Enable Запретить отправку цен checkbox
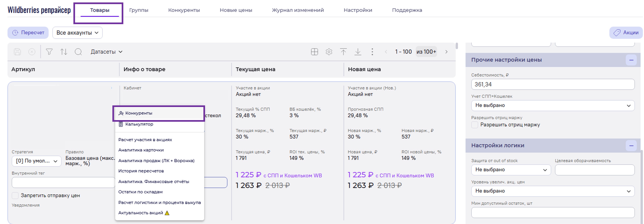Screen dimensions: 644x224 tap(15, 195)
